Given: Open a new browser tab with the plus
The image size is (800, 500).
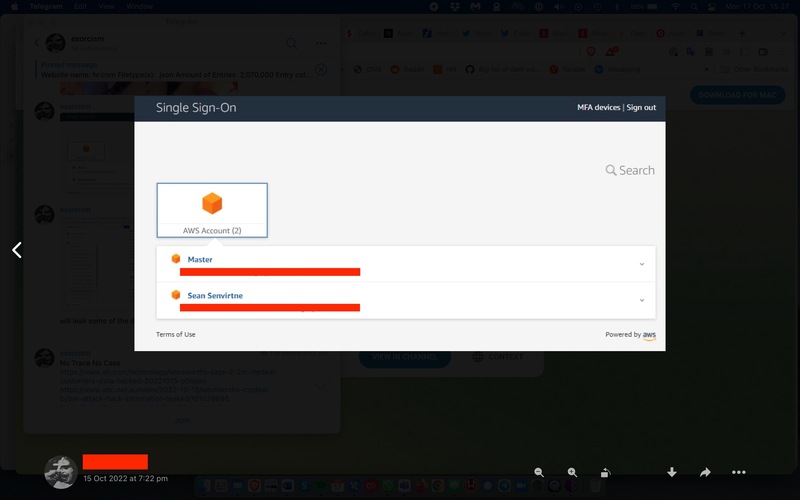Looking at the screenshot, I should [x=742, y=33].
